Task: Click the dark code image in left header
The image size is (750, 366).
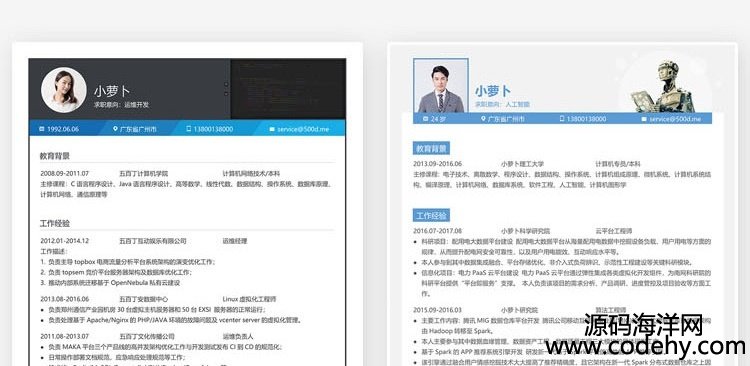Action: coord(288,89)
